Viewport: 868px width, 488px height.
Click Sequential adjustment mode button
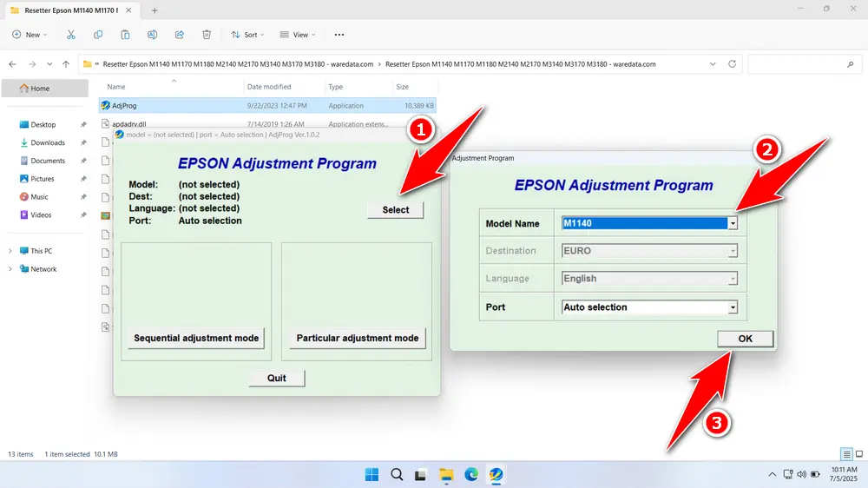pos(196,338)
